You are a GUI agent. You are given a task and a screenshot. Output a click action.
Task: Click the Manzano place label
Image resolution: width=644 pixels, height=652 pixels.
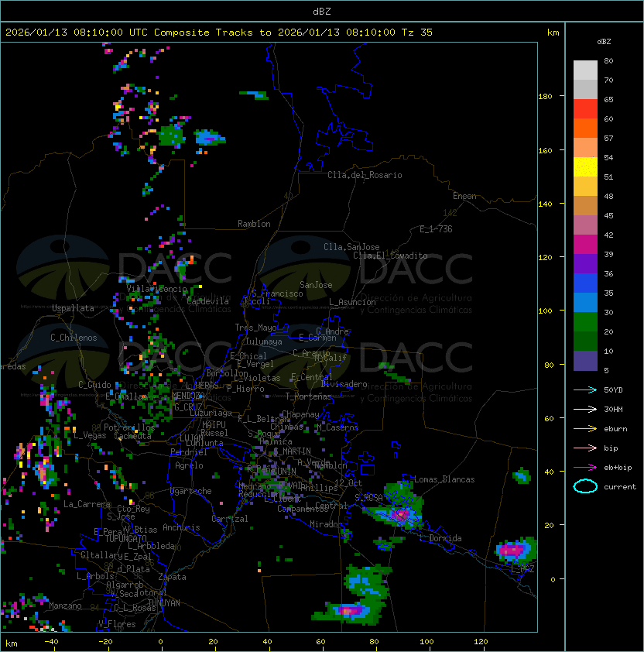65,606
